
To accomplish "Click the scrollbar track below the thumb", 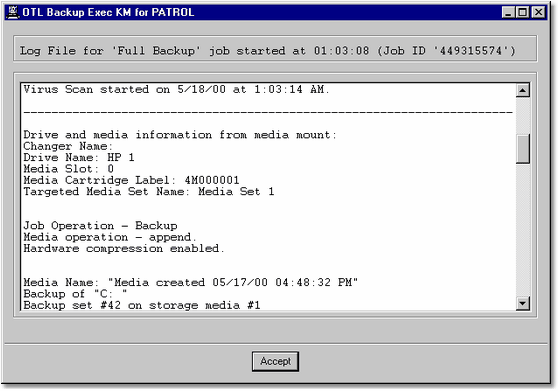I will pos(522,230).
